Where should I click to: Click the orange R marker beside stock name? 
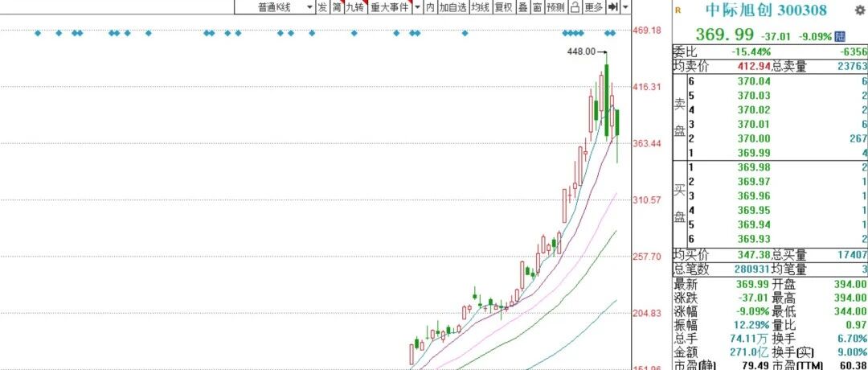678,10
